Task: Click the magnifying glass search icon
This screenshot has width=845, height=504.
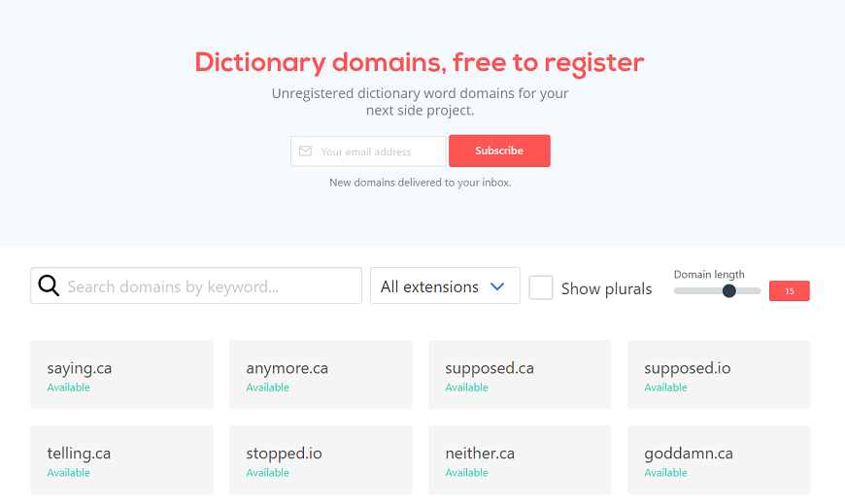Action: [49, 286]
